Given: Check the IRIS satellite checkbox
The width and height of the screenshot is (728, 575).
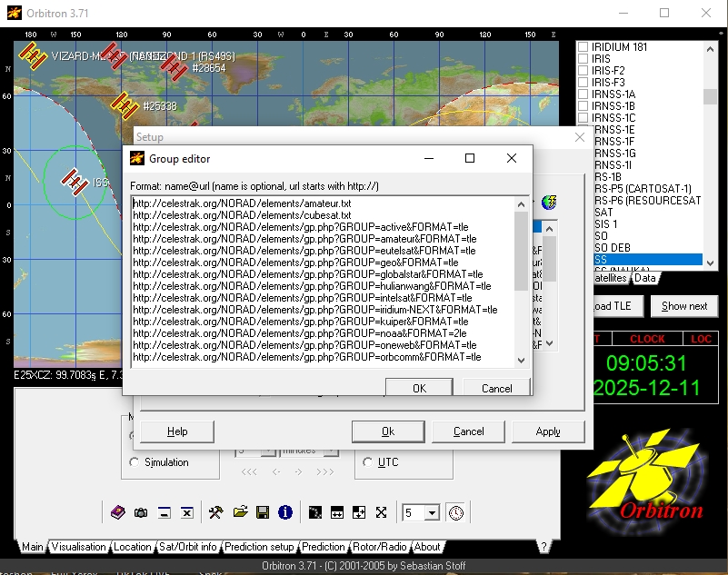Looking at the screenshot, I should click(583, 58).
